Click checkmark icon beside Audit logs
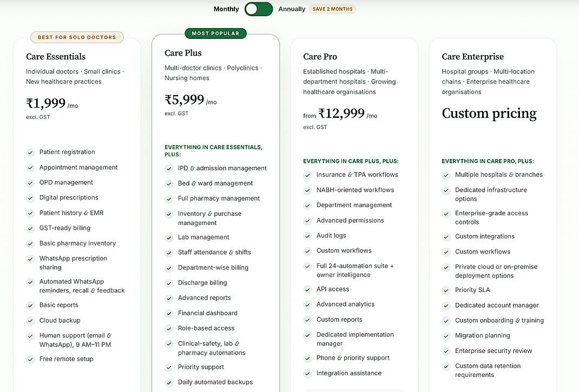This screenshot has width=579, height=392. tap(307, 236)
